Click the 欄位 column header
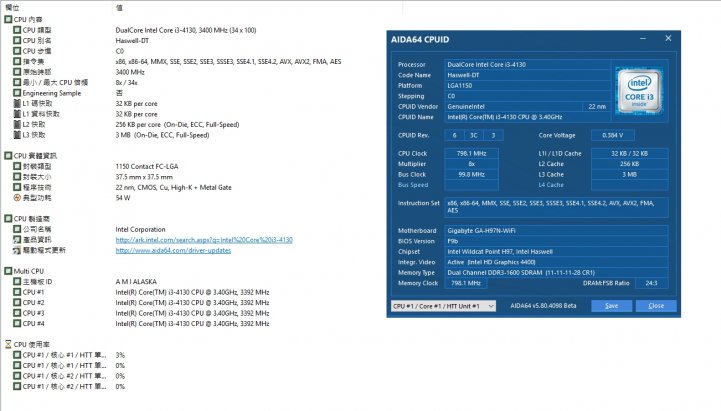 click(x=12, y=7)
